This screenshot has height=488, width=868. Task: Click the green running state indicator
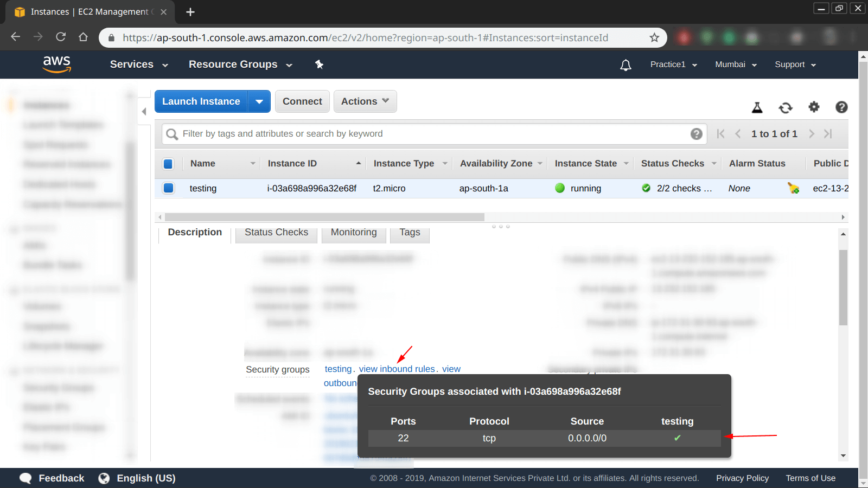point(560,188)
